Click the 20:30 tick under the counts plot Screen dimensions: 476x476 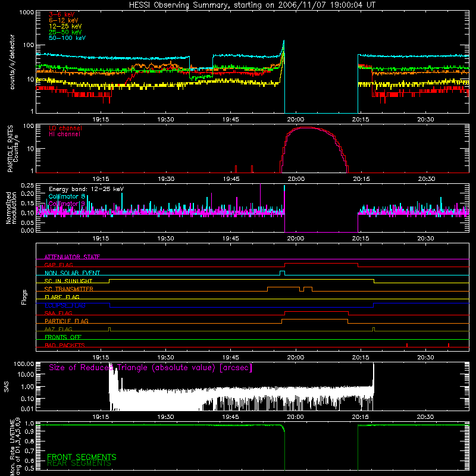(x=425, y=120)
